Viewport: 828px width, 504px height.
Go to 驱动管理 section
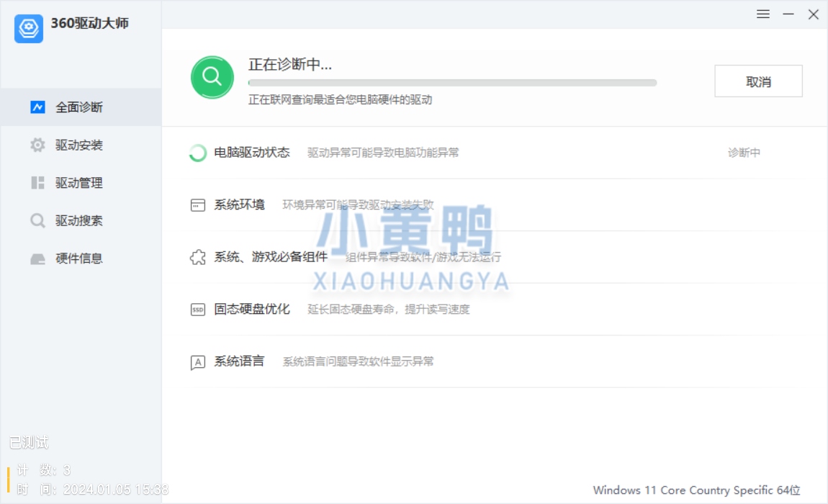tap(81, 183)
